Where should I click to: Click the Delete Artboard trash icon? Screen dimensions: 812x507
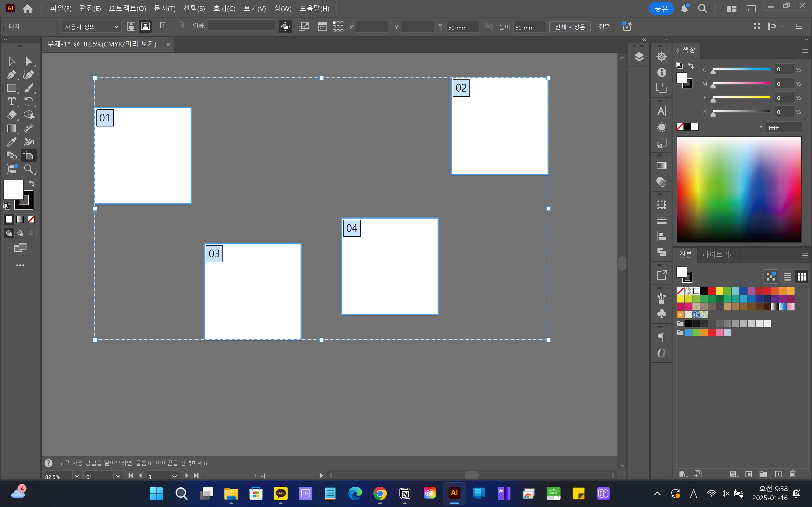coord(181,25)
